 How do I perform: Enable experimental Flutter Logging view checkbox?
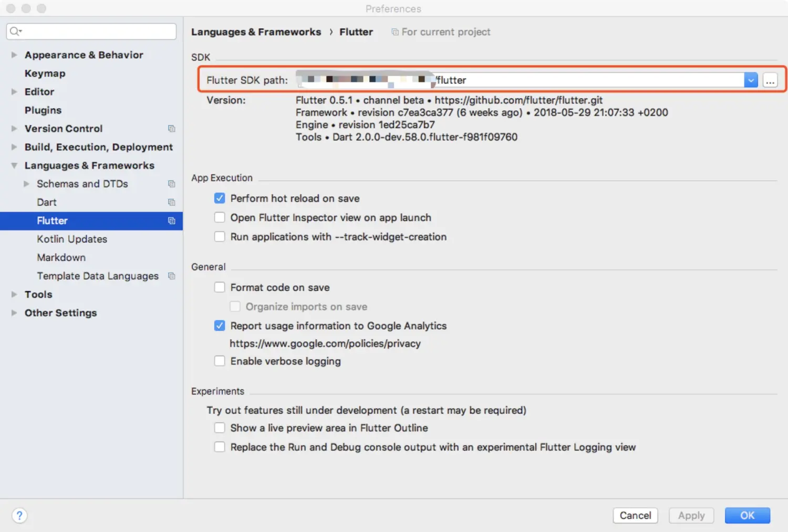(220, 447)
